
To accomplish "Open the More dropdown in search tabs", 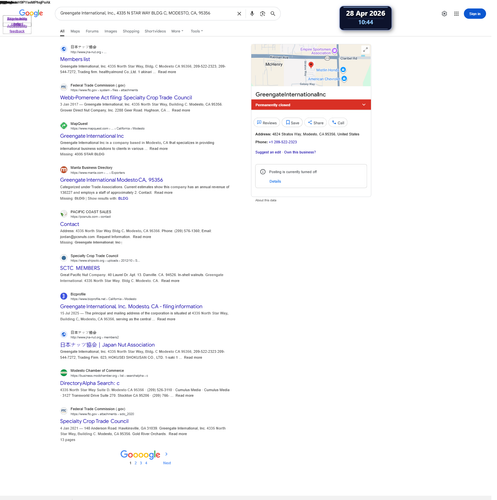I will pyautogui.click(x=177, y=31).
